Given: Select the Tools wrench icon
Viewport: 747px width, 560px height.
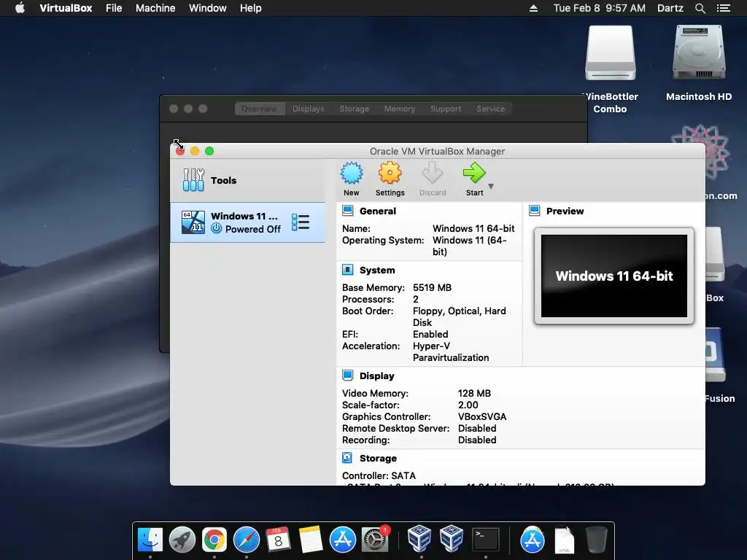Looking at the screenshot, I should click(193, 180).
